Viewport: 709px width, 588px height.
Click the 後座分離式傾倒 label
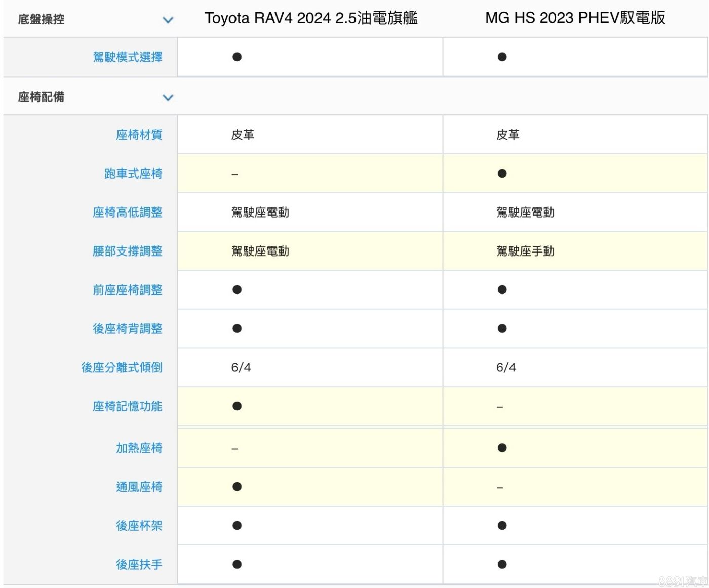(x=122, y=367)
